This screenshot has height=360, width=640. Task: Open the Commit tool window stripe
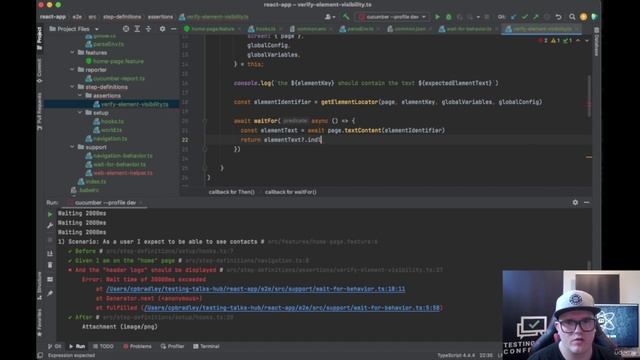click(x=40, y=71)
